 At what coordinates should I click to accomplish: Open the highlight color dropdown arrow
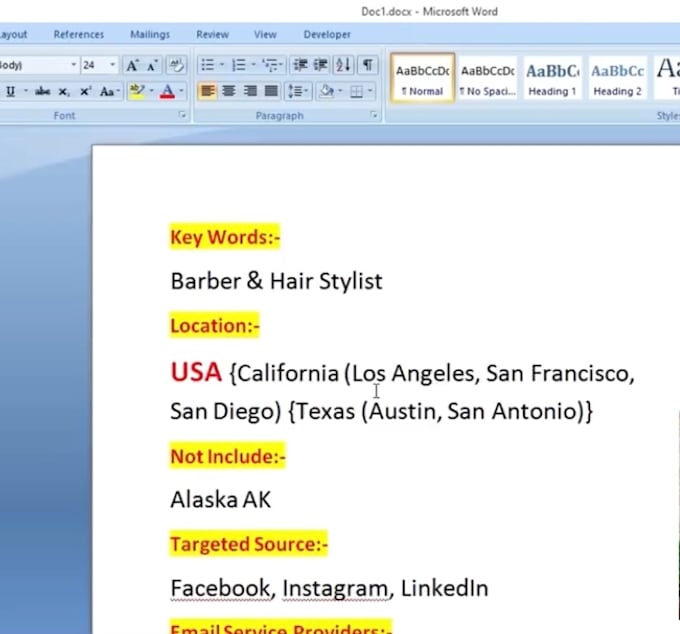(152, 91)
